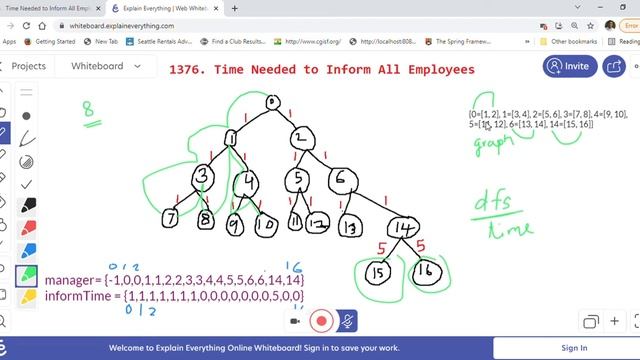Switch to Time Needed to Inform tab
The image size is (640, 360).
pos(47,8)
